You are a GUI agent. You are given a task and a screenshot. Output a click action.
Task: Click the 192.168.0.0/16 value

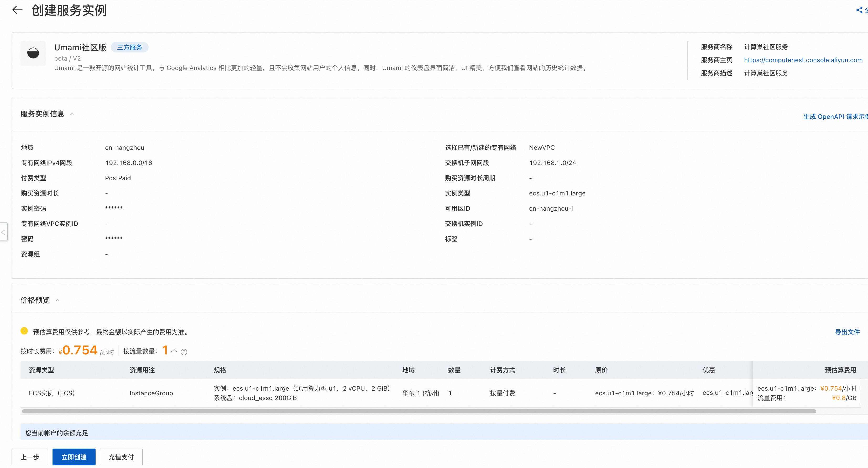129,163
